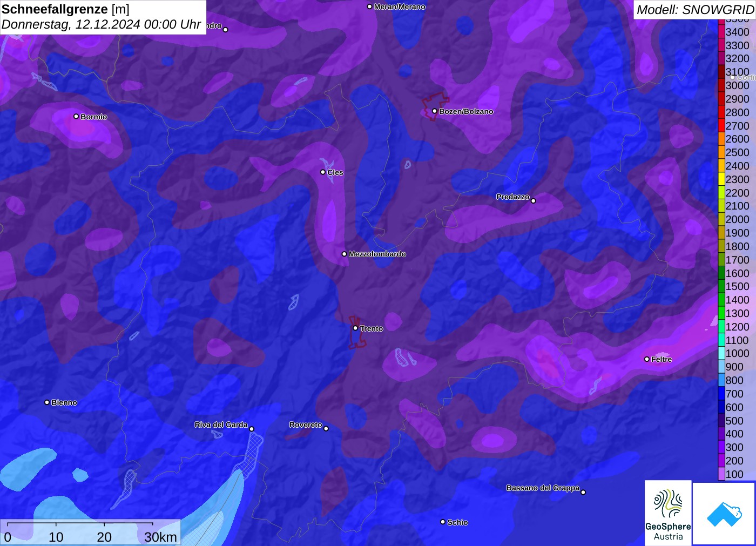The height and width of the screenshot is (546, 756).
Task: Pick the 3300 m legend swatch
Action: pos(721,45)
